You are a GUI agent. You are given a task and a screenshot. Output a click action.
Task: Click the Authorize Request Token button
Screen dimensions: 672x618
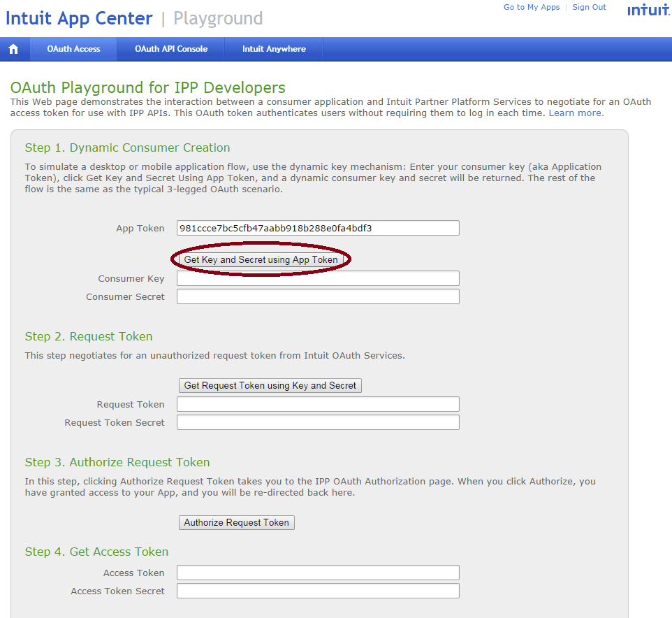tap(237, 522)
